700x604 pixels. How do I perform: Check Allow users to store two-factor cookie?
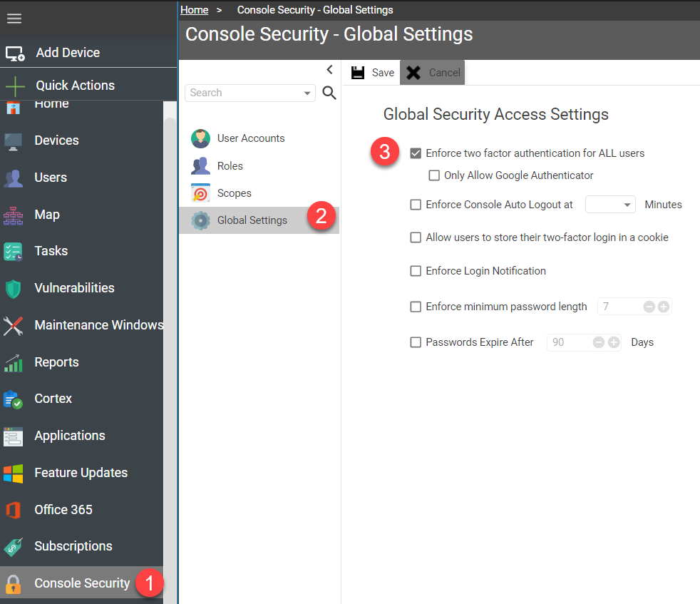coord(415,237)
